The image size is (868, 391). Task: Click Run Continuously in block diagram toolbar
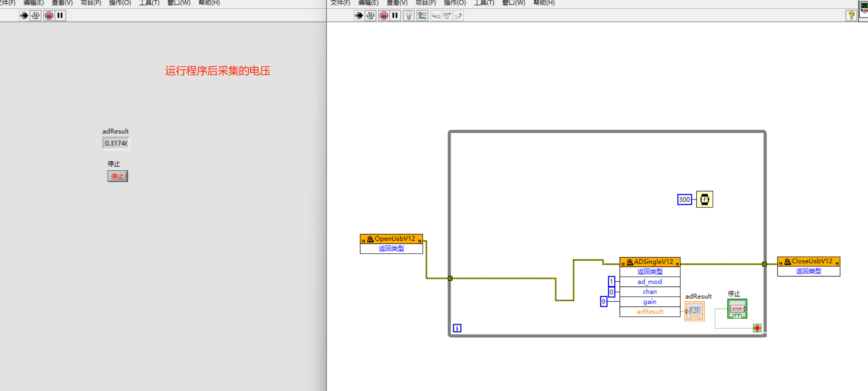click(371, 16)
